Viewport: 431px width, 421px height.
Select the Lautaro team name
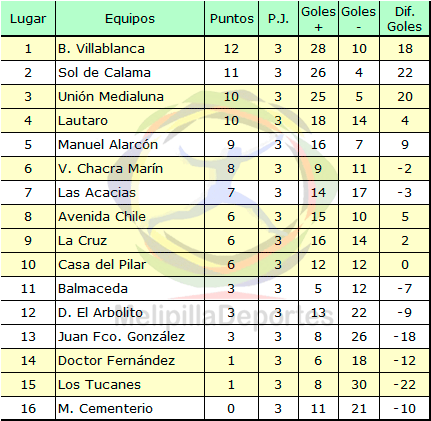click(x=83, y=121)
